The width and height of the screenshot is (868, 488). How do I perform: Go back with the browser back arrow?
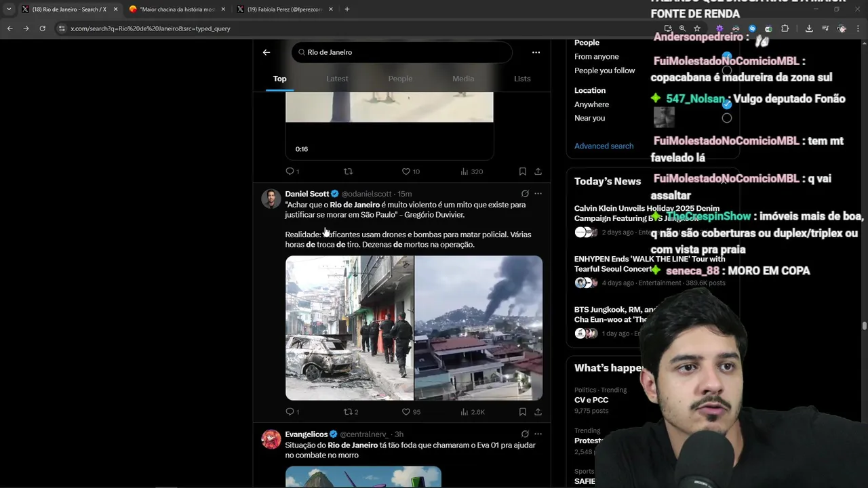pyautogui.click(x=9, y=28)
